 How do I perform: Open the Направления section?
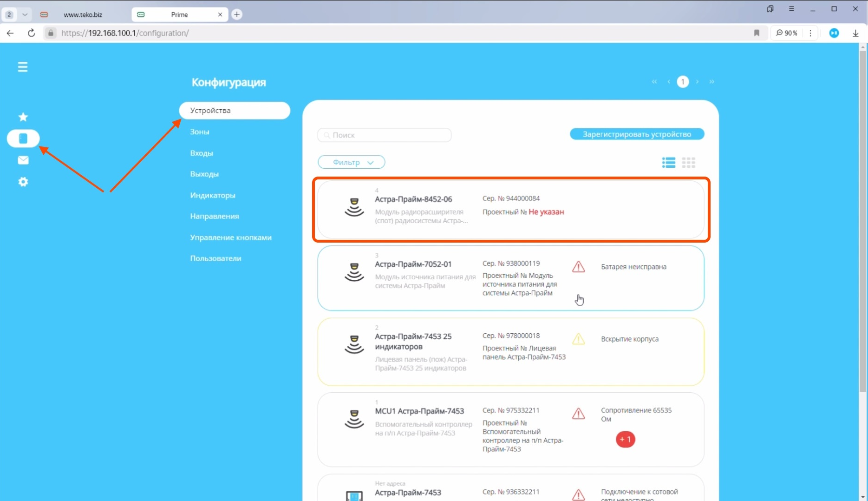215,216
